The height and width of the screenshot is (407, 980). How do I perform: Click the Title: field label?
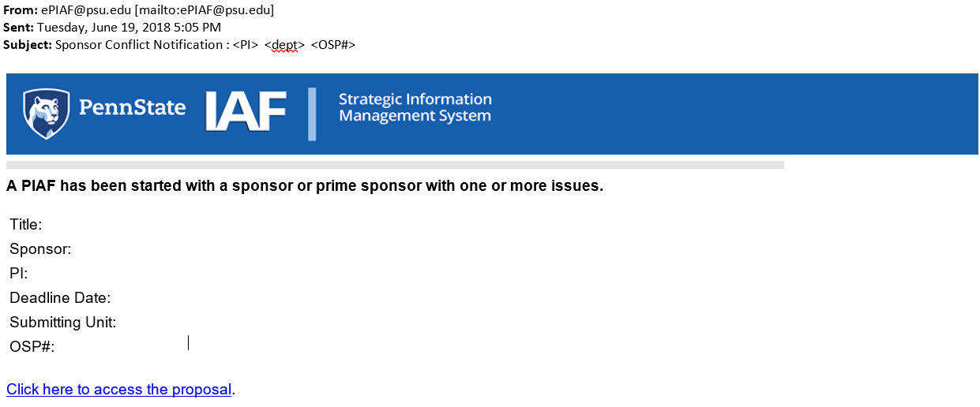point(26,225)
